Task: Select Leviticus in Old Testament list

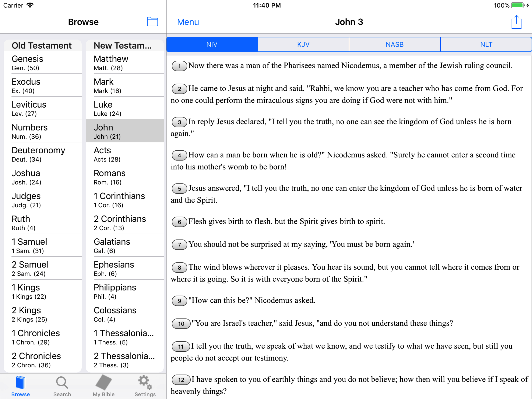Action: pos(43,108)
